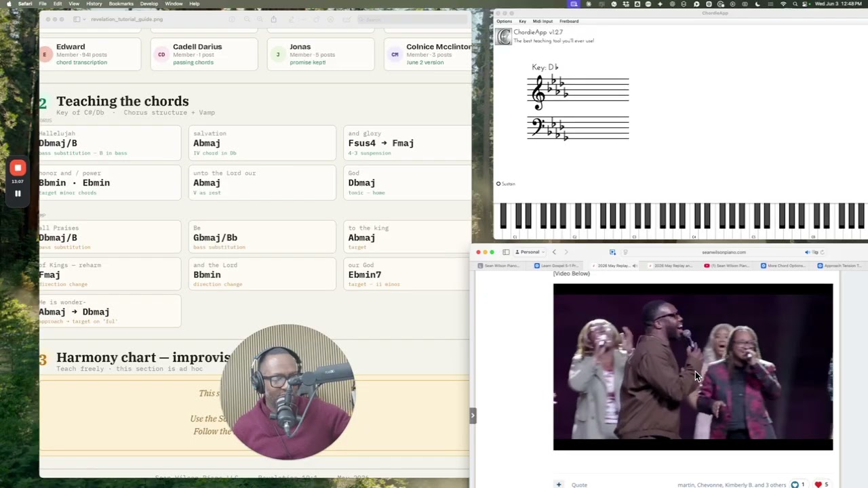Open the Key menu in ChordieApp
868x488 pixels.
pyautogui.click(x=522, y=21)
